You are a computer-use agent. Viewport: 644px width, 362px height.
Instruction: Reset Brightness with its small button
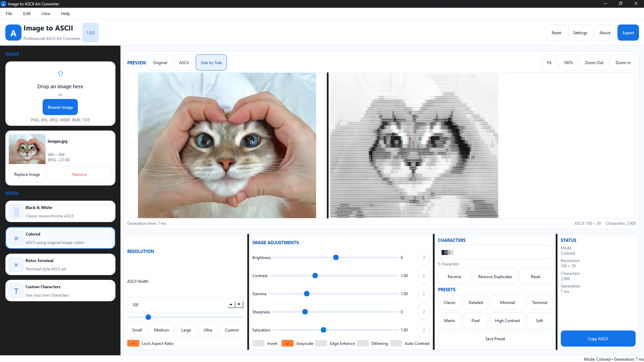(x=424, y=258)
